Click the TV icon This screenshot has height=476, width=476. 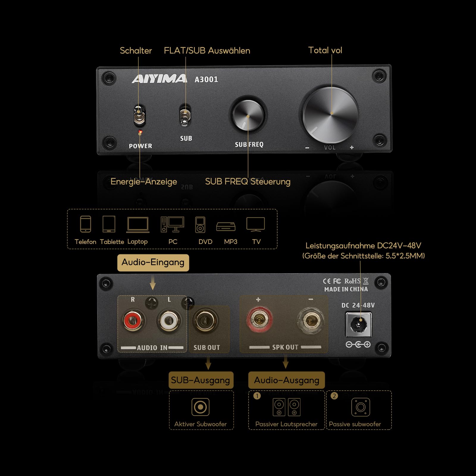point(256,224)
